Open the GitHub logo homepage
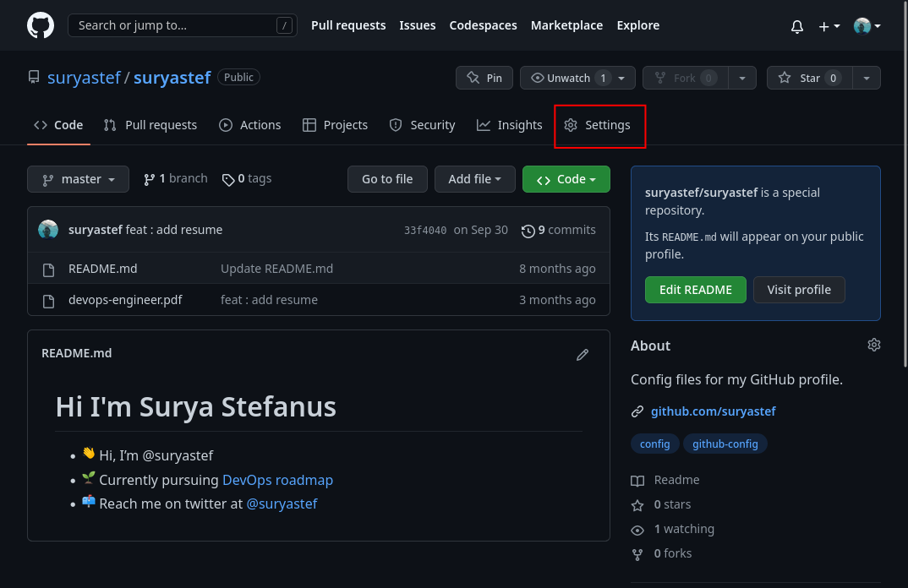Screen dimensions: 908x588 41,25
